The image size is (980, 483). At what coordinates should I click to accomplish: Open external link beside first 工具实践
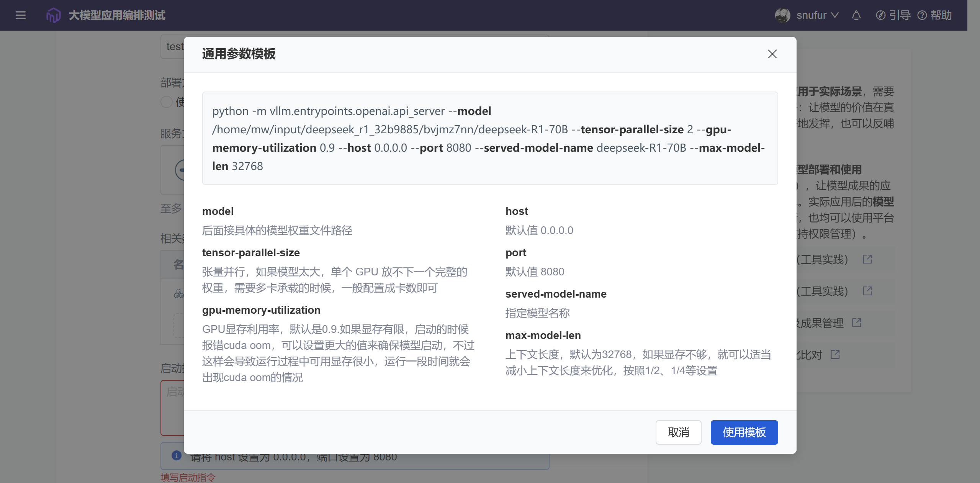click(867, 259)
